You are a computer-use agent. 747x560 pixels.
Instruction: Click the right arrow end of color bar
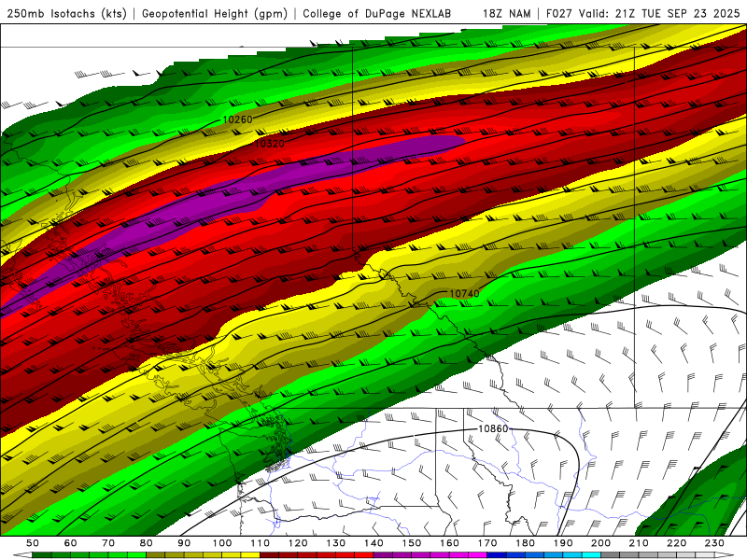point(725,555)
